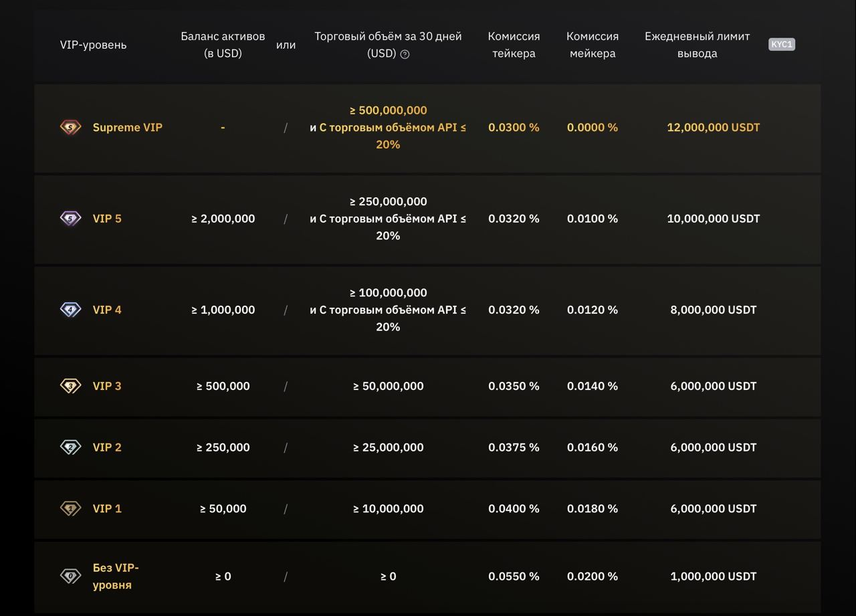Click the VIP 5 purple diamond icon
This screenshot has width=856, height=616.
[x=70, y=218]
